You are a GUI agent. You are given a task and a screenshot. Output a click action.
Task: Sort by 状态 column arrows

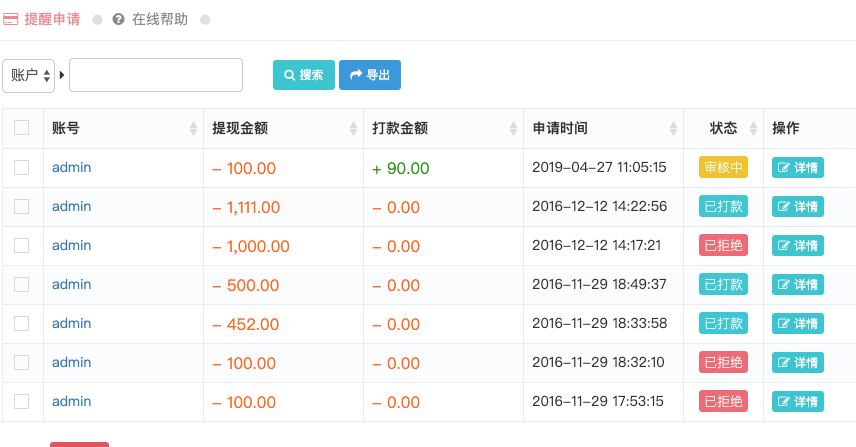(x=753, y=128)
